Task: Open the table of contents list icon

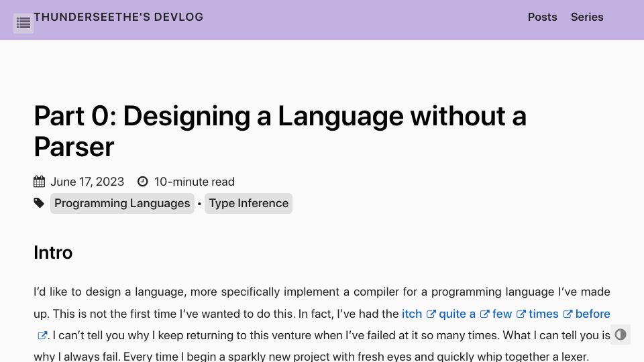Action: (23, 23)
